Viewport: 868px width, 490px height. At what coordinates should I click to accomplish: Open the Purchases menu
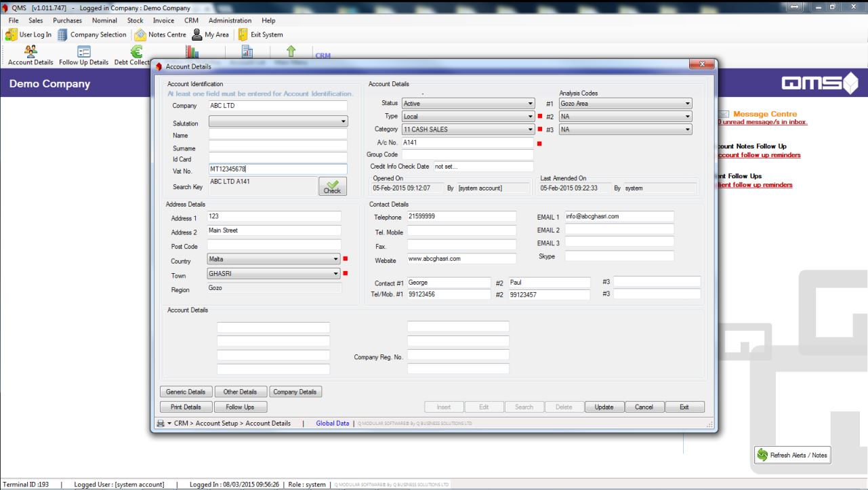tap(68, 20)
